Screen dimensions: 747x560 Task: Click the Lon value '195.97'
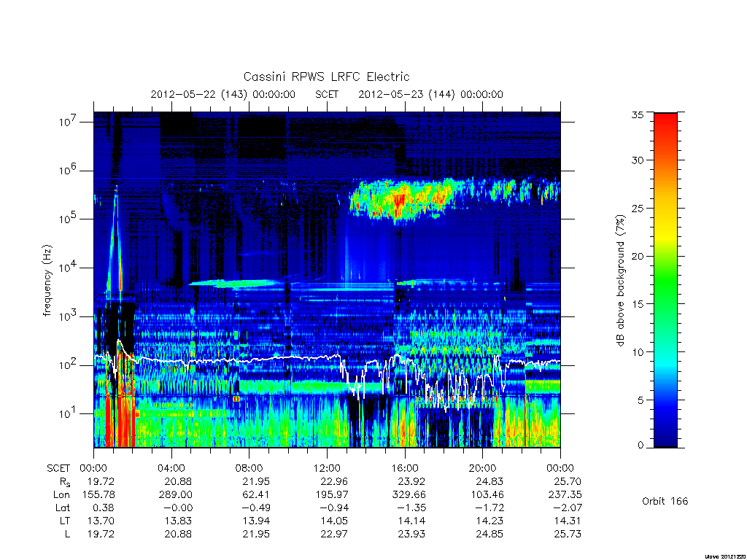(332, 495)
